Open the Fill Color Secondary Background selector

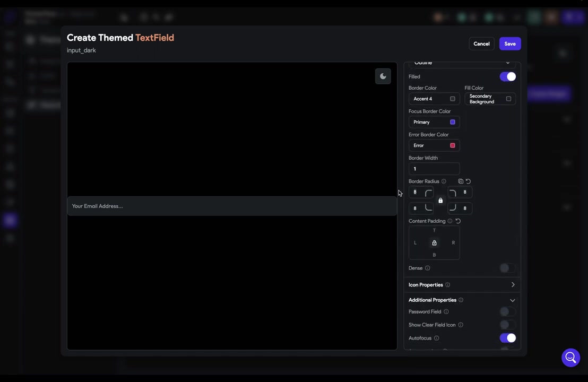pyautogui.click(x=490, y=99)
